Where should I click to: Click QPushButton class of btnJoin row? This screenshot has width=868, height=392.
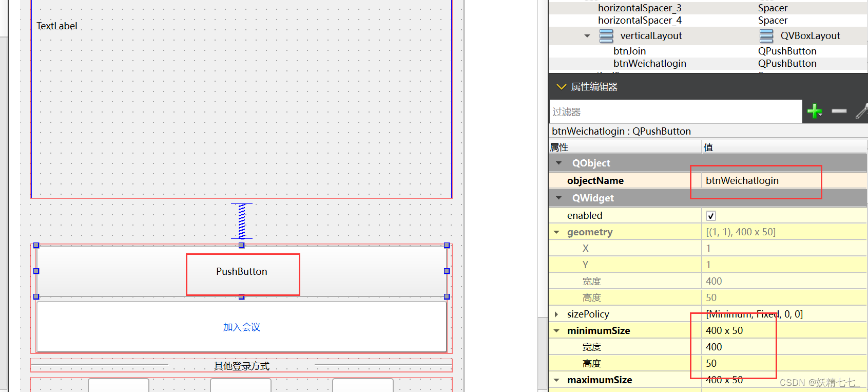pos(787,51)
